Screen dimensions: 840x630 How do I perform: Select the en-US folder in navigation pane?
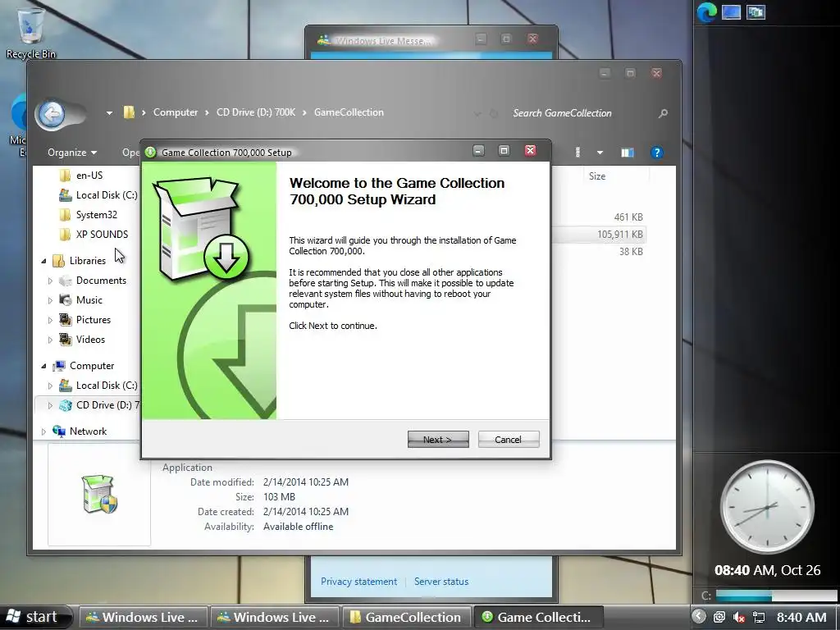pyautogui.click(x=89, y=176)
